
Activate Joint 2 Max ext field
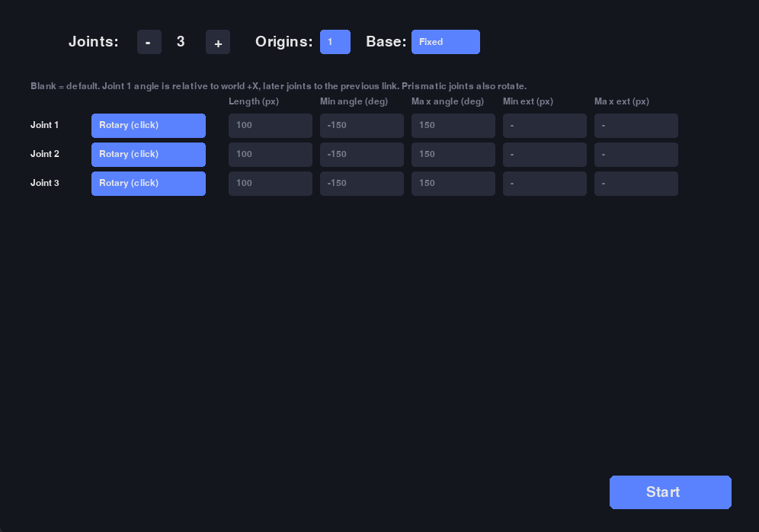[636, 155]
